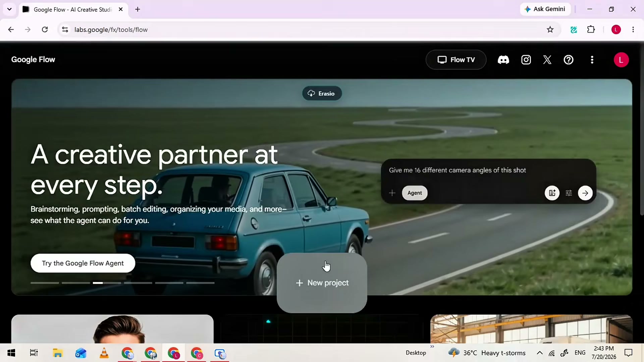644x362 pixels.
Task: Click the Google Flow logo text
Action: [33, 59]
